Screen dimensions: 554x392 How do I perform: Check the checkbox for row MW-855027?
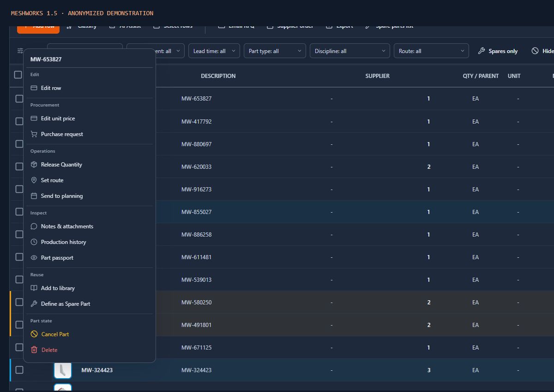pos(19,212)
